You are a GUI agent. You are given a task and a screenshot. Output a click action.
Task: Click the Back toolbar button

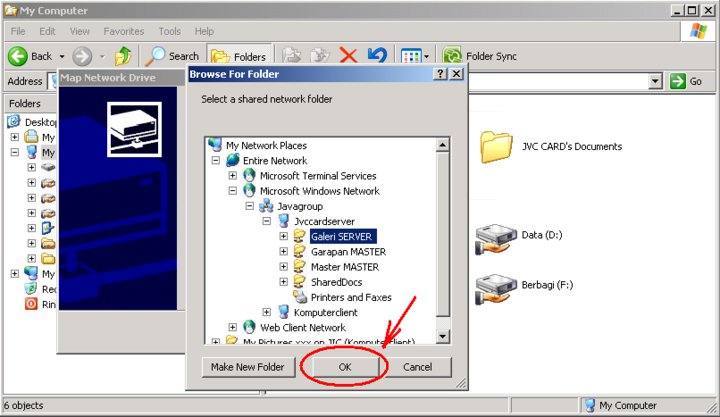coord(30,56)
